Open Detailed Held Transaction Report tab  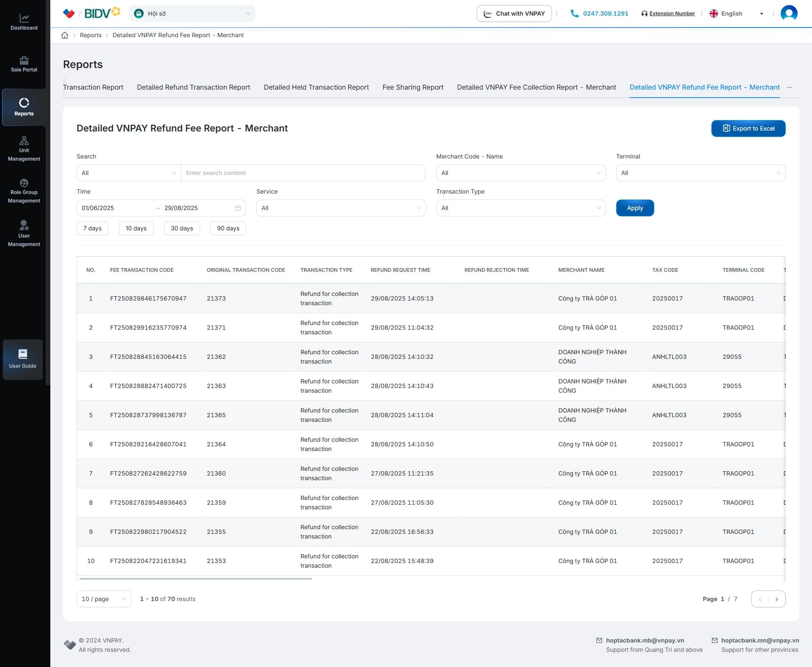tap(316, 87)
